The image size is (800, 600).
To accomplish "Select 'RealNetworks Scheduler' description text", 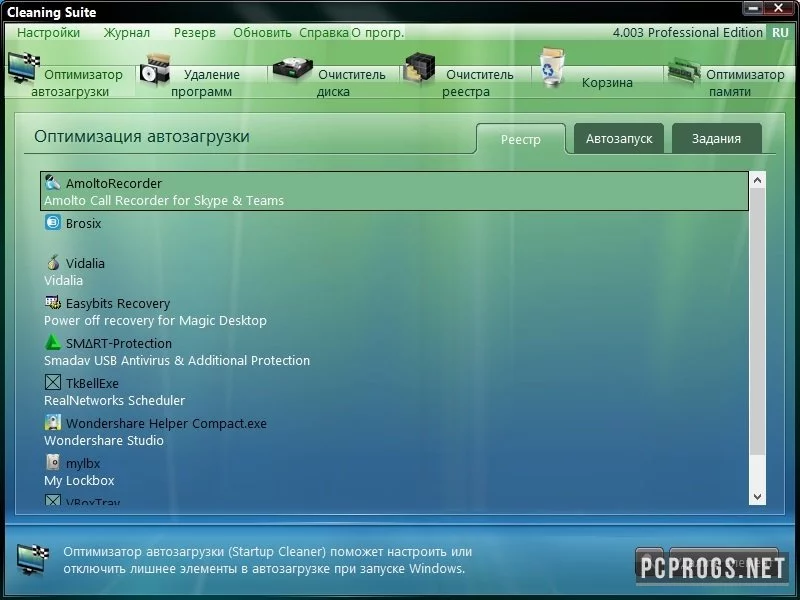I will point(114,401).
